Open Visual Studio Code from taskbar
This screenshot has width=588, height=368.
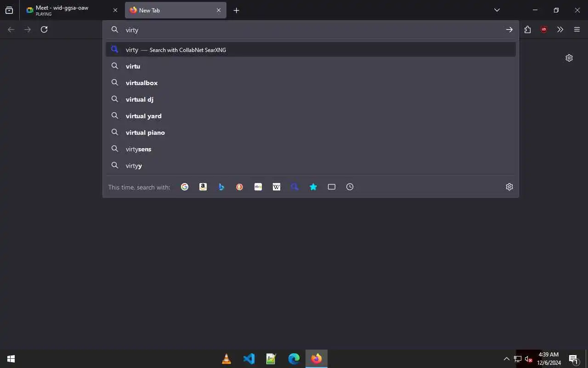click(249, 359)
